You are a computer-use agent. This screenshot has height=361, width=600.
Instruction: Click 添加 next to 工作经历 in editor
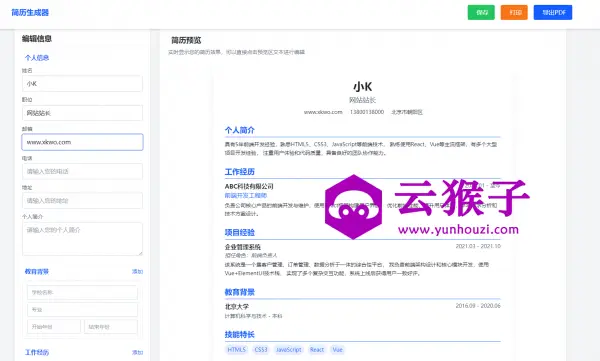tap(137, 352)
